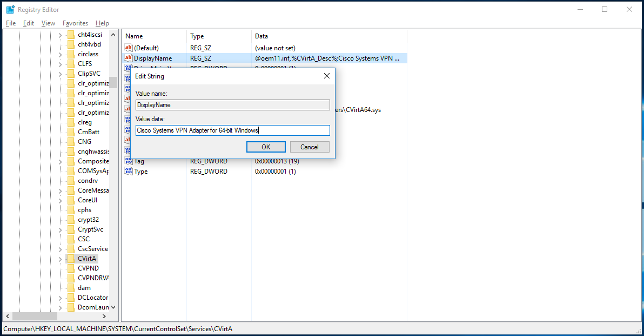Select the circlass folder icon
644x336 pixels.
(x=71, y=54)
